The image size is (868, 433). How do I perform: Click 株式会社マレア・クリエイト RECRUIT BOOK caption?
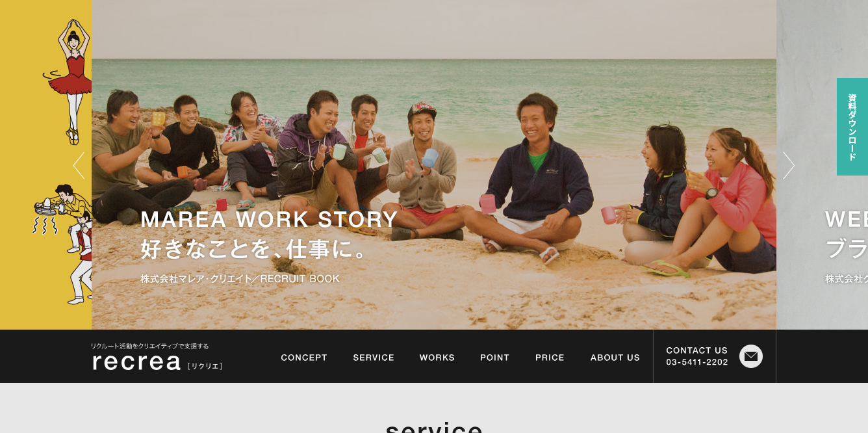tap(240, 278)
